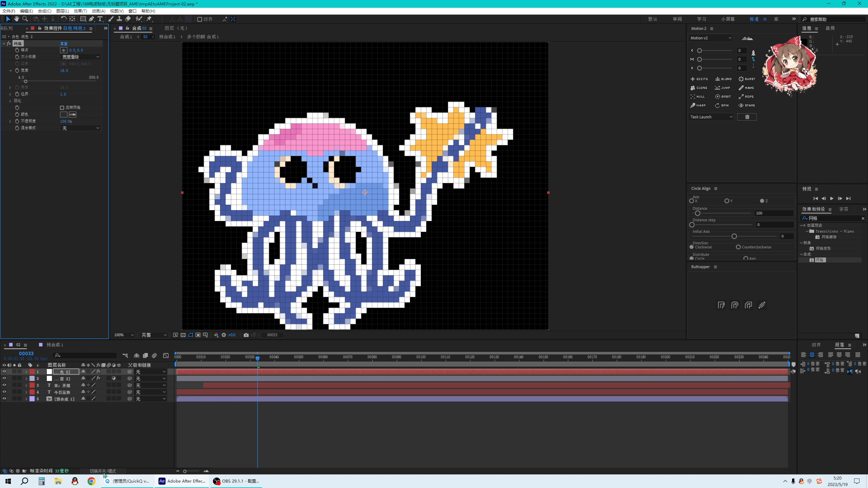Click the 重置 link for 网格 effect
The image size is (868, 488).
pyautogui.click(x=64, y=44)
